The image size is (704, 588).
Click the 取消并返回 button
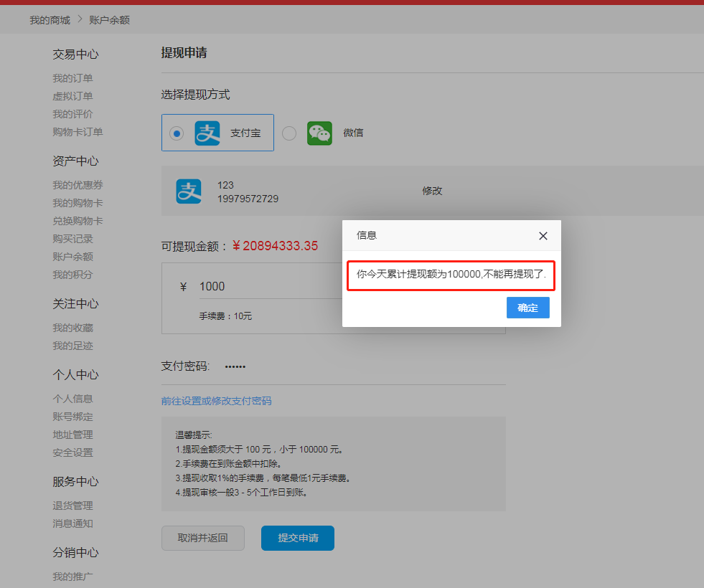point(203,538)
